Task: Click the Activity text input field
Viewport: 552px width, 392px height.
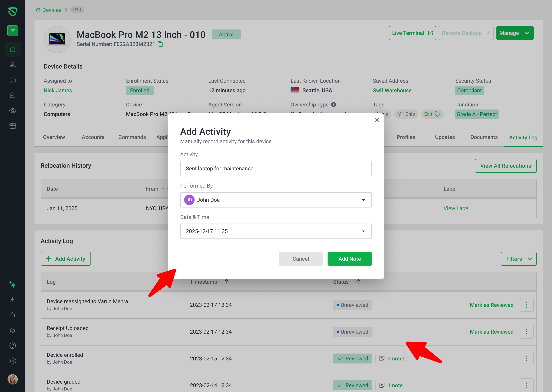Action: coord(276,168)
